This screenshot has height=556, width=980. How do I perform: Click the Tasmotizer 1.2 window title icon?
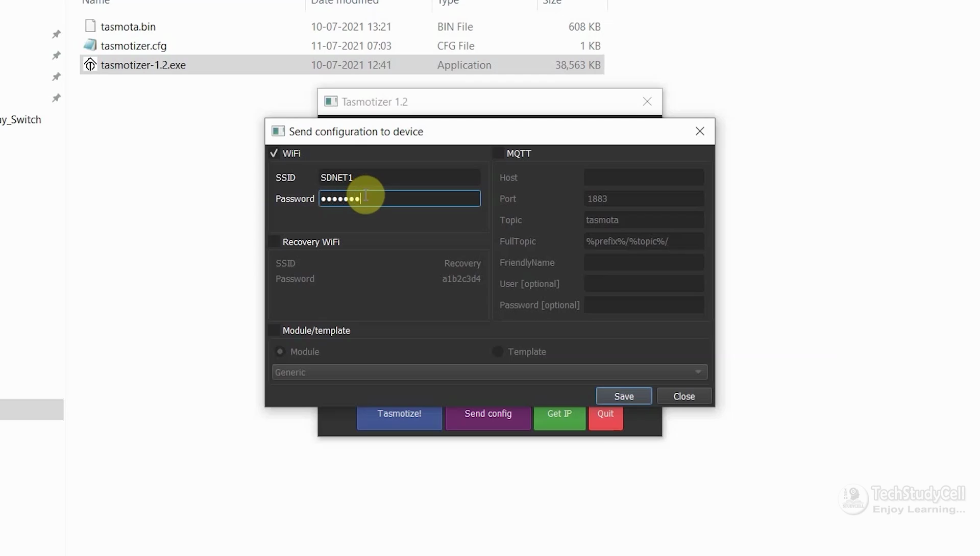[x=331, y=102]
